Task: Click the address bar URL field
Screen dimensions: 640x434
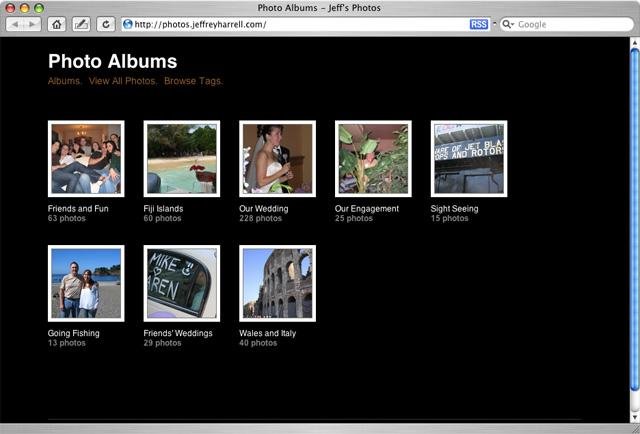Action: point(300,24)
